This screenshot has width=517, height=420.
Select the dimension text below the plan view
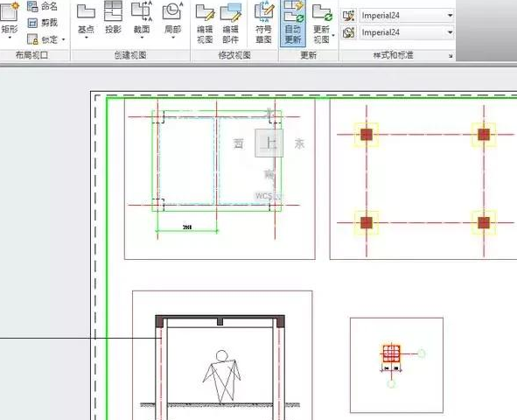[187, 227]
